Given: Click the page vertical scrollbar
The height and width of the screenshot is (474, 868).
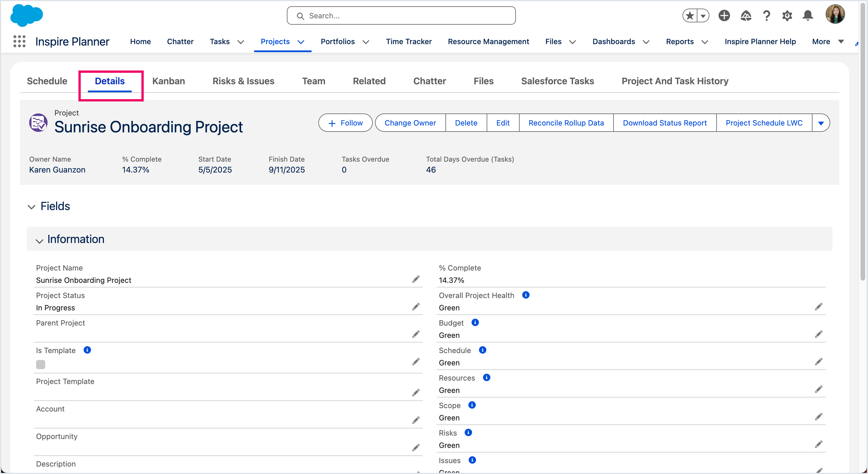Looking at the screenshot, I should pyautogui.click(x=863, y=142).
